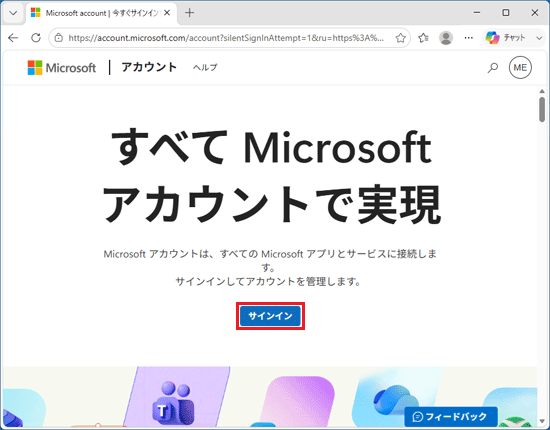550x430 pixels.
Task: View site info via the lock icon
Action: click(59, 38)
